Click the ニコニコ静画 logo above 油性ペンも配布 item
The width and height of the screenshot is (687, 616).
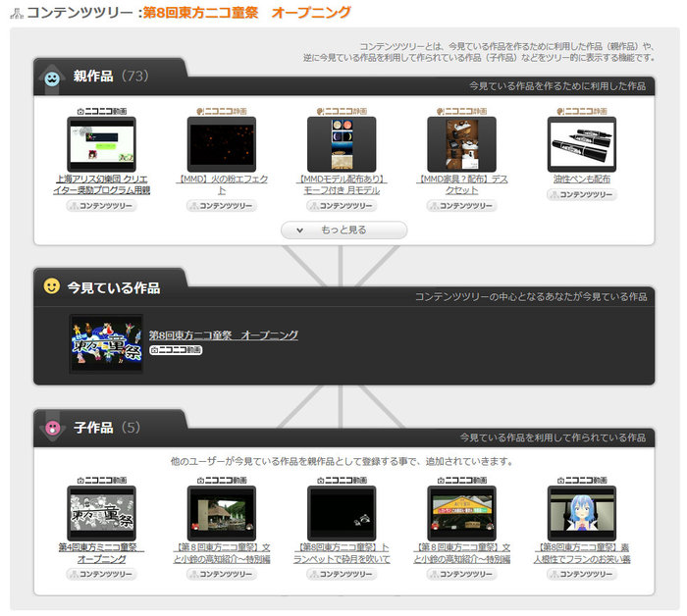[582, 112]
